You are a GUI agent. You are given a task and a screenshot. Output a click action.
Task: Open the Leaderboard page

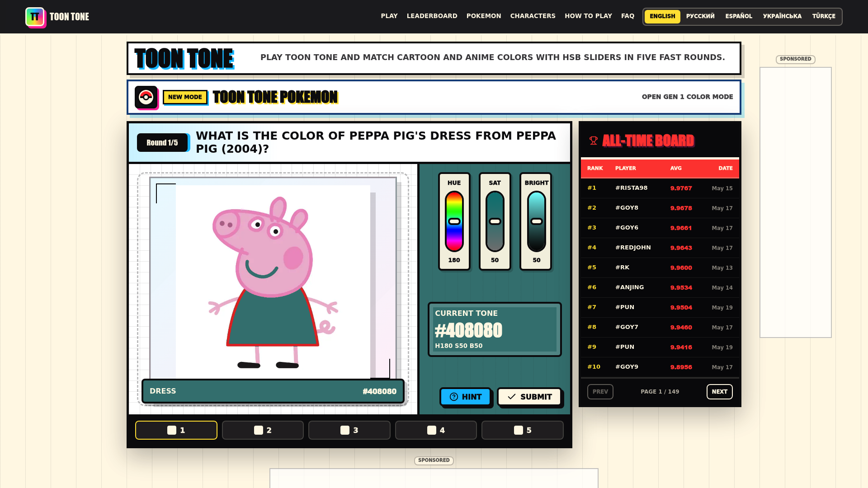432,16
